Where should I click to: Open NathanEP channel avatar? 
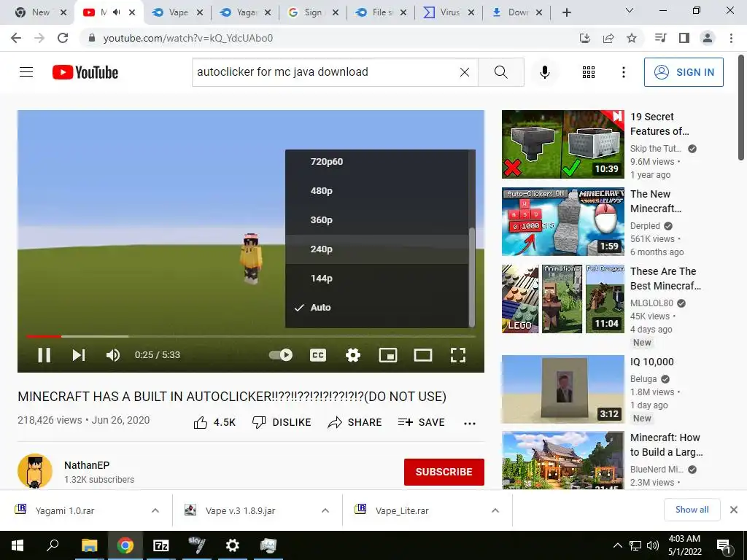[35, 471]
